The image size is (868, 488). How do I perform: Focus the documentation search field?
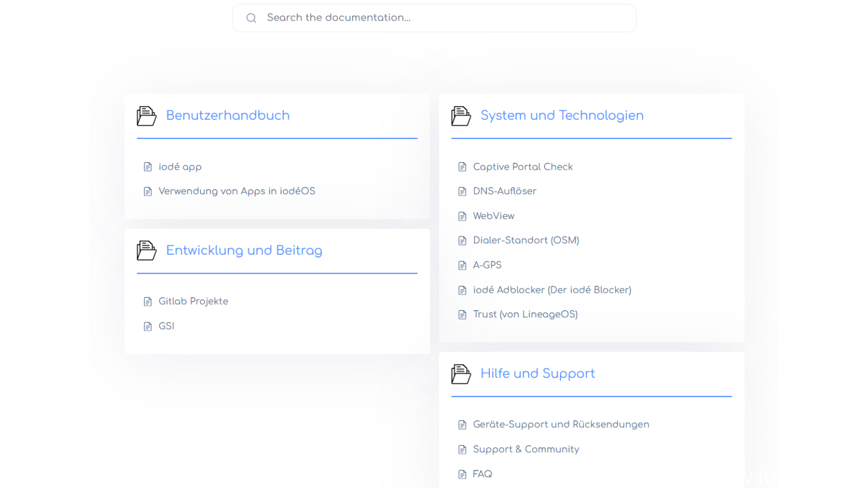434,18
